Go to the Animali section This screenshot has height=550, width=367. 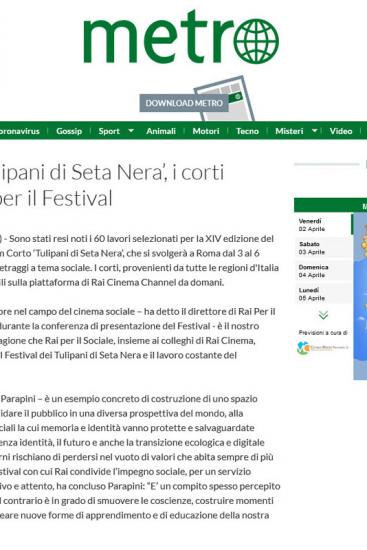(161, 131)
